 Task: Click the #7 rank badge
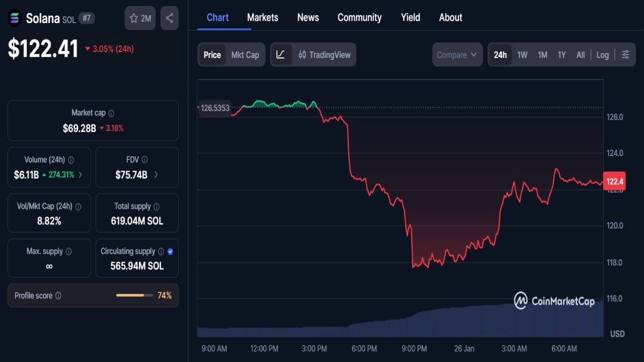point(86,18)
